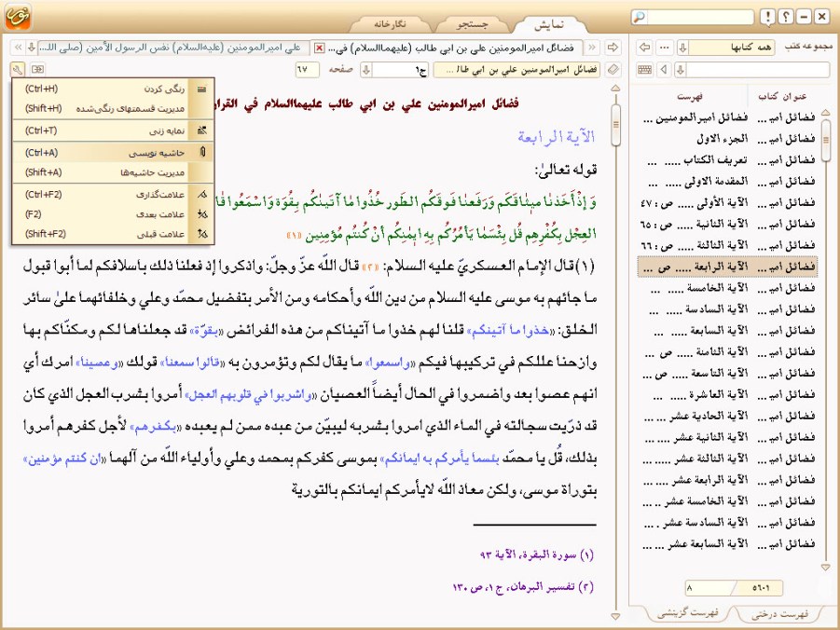
Task: Click the record counter box showing ٨
Action: 709,588
